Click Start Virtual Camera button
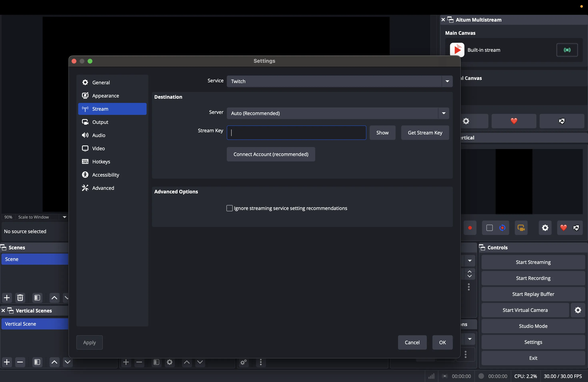This screenshot has width=588, height=382. pos(525,310)
